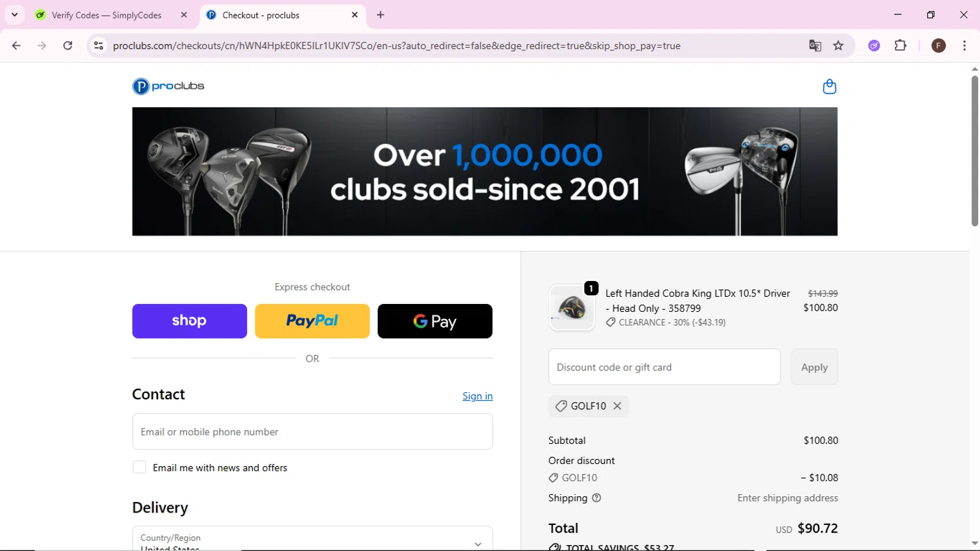
Task: Expand the Country/Region dropdown
Action: [x=312, y=539]
